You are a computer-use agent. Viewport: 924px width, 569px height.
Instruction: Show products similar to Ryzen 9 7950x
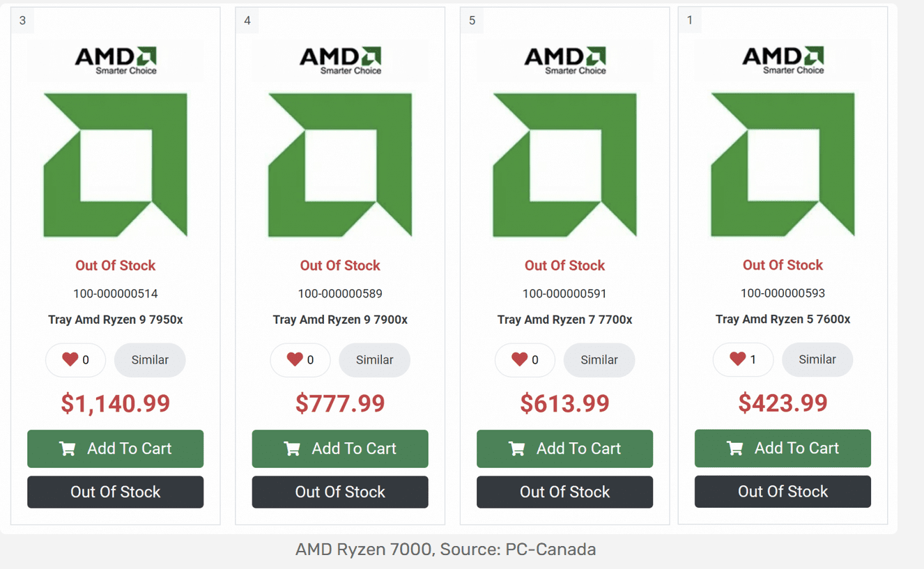coord(150,360)
